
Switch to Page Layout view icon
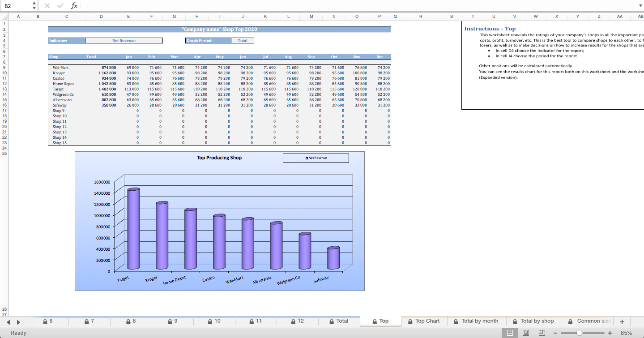coord(526,333)
